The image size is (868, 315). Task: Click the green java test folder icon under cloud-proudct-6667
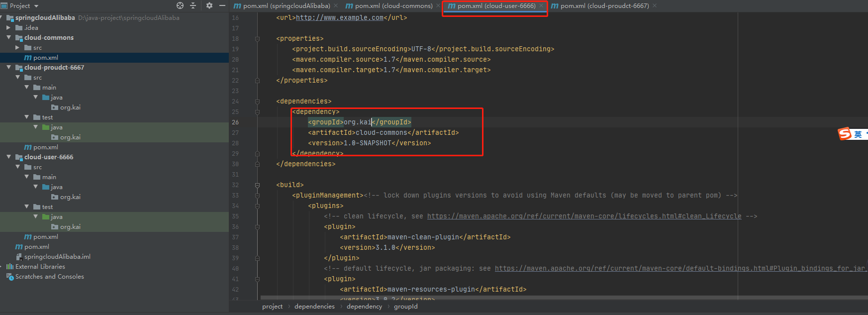coord(46,127)
